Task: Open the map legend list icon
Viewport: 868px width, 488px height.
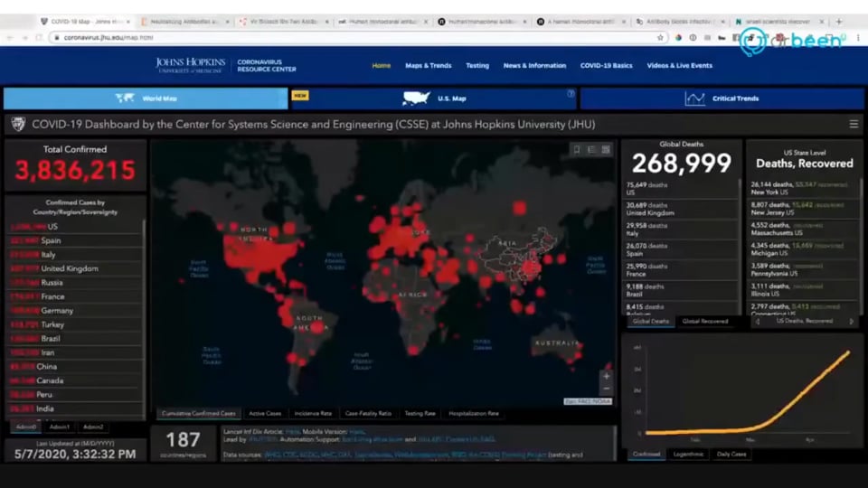Action: point(591,149)
